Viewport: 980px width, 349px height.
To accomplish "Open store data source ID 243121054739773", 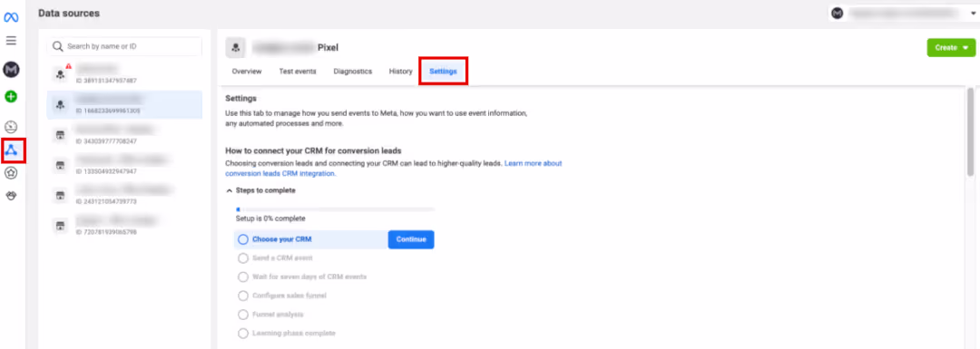I will [x=124, y=196].
